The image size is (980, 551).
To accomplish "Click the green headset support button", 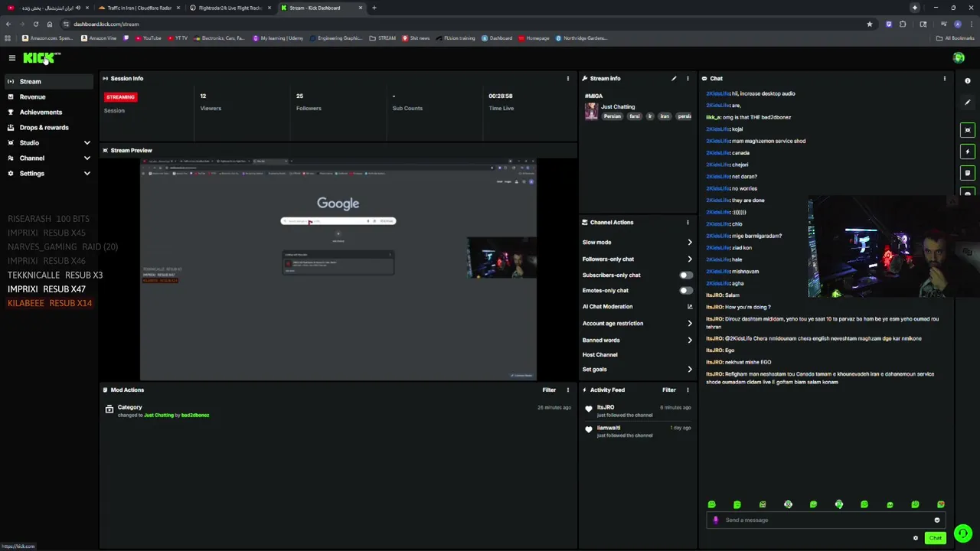I will click(x=963, y=533).
